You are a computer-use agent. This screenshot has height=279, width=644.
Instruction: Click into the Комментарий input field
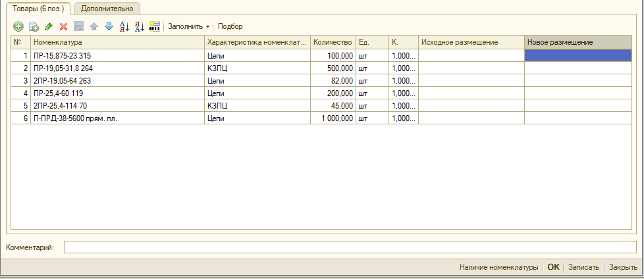pyautogui.click(x=350, y=247)
